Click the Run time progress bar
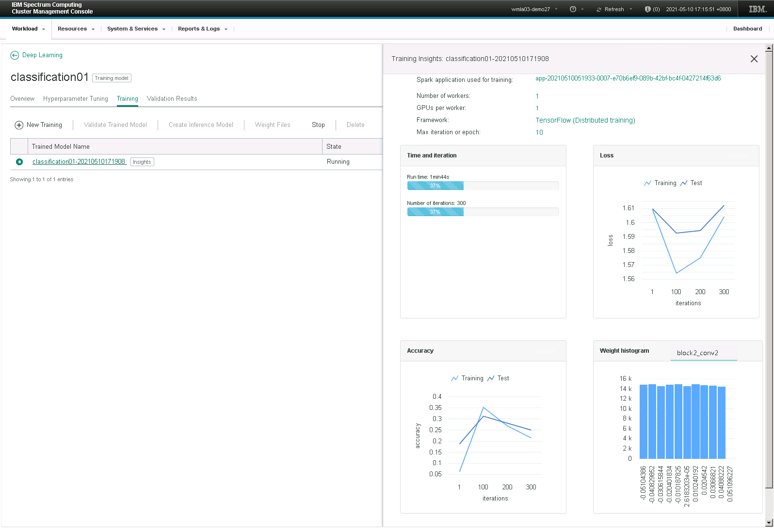The height and width of the screenshot is (532, 774). pos(483,186)
